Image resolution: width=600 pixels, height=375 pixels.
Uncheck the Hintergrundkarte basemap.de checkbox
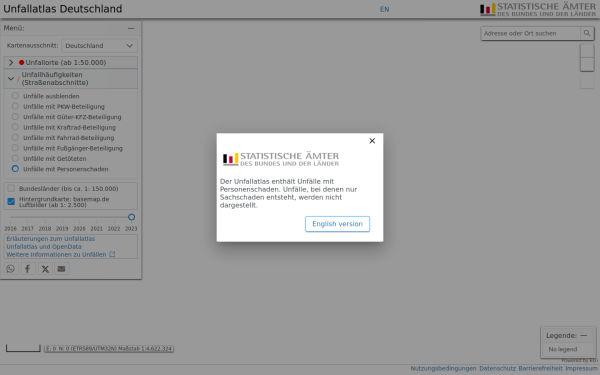11,201
